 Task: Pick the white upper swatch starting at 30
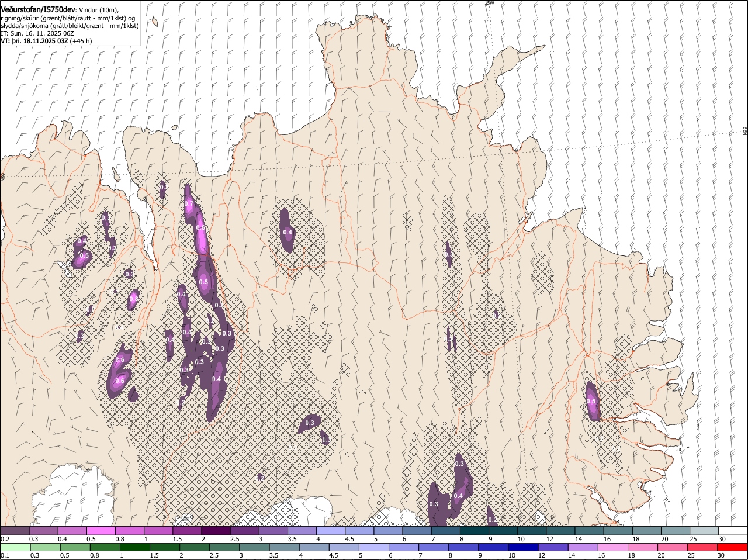[733, 530]
